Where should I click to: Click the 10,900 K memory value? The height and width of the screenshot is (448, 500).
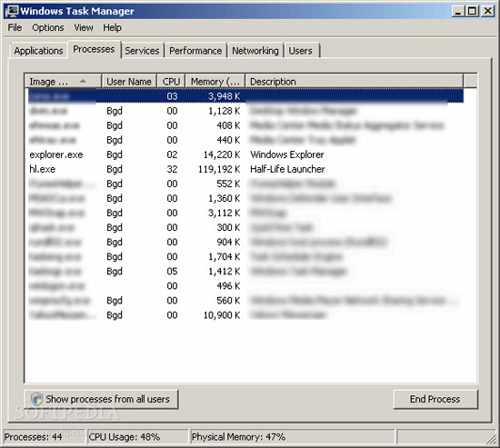click(x=222, y=315)
